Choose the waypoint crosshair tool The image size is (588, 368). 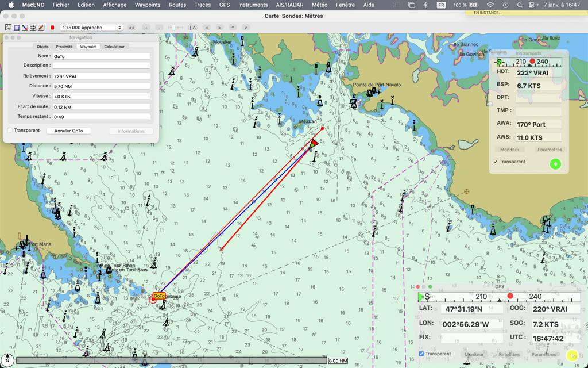tap(33, 28)
